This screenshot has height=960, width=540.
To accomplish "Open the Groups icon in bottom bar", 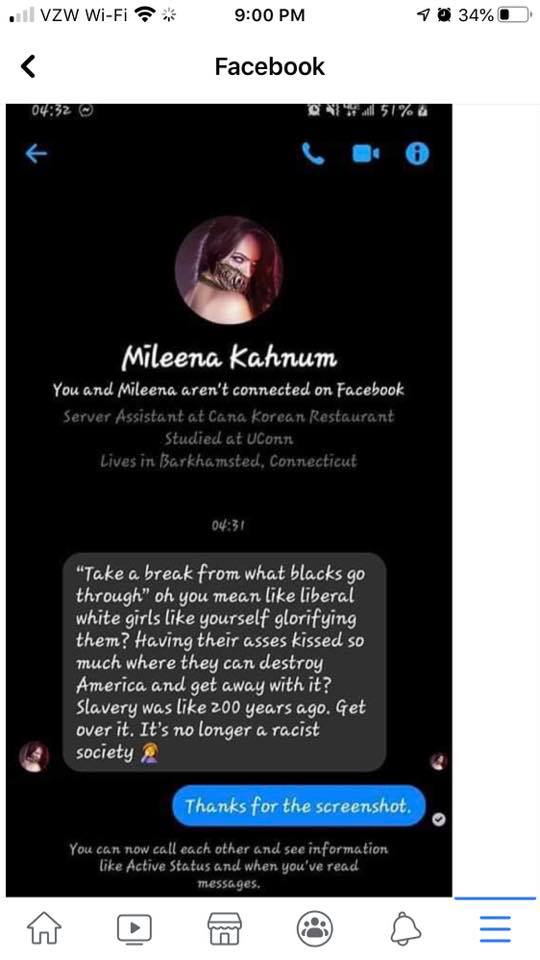I will (x=315, y=928).
